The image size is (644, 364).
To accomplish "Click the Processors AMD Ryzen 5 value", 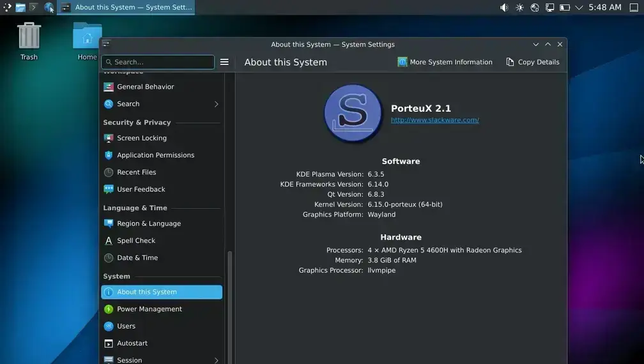I will [x=445, y=250].
